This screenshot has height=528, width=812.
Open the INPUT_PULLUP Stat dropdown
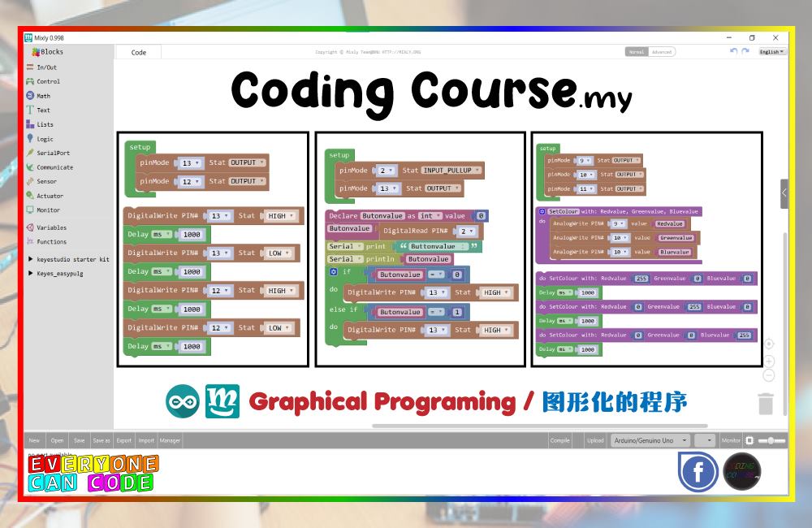451,171
